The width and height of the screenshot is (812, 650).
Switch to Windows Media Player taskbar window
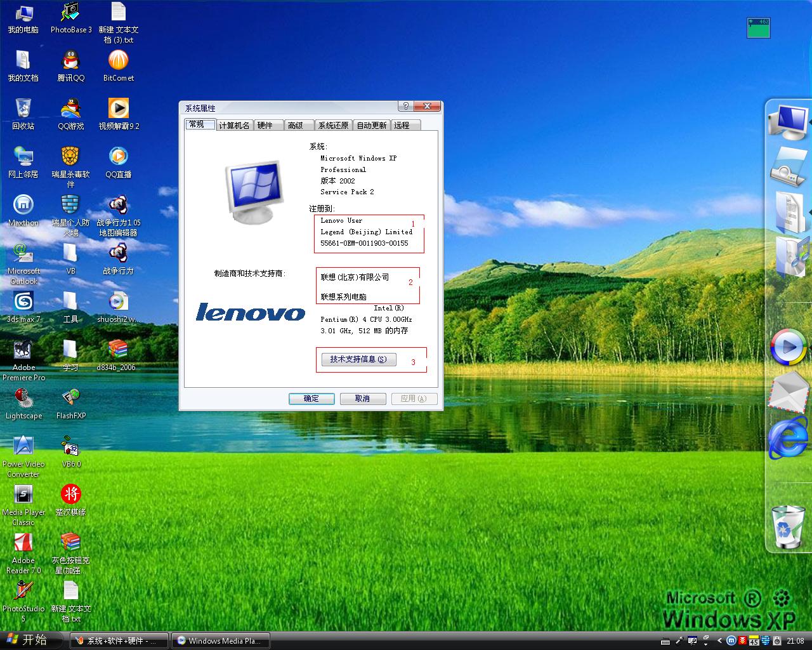[x=221, y=640]
